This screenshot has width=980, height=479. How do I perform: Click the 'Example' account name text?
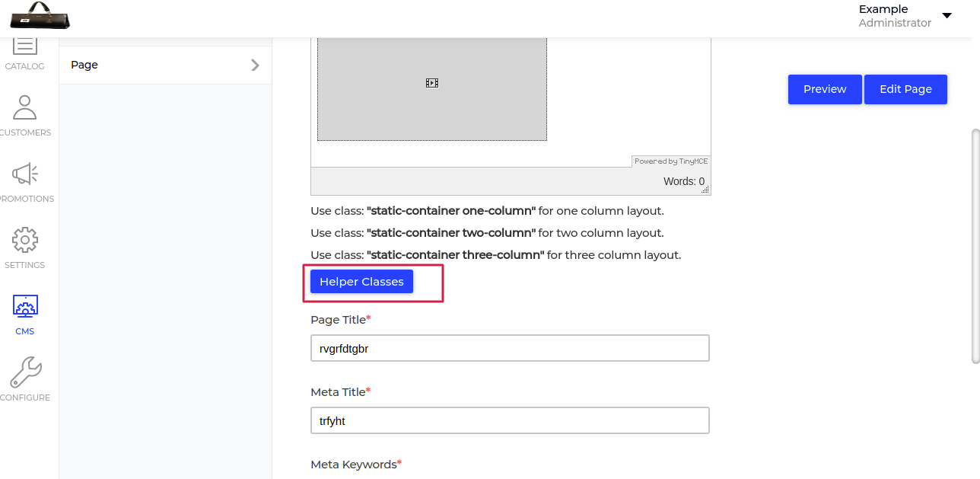883,9
